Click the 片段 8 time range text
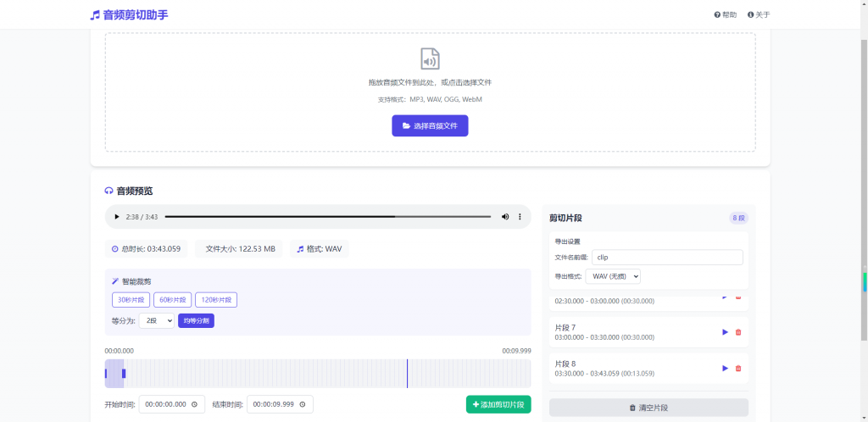This screenshot has width=868, height=422. pyautogui.click(x=604, y=374)
